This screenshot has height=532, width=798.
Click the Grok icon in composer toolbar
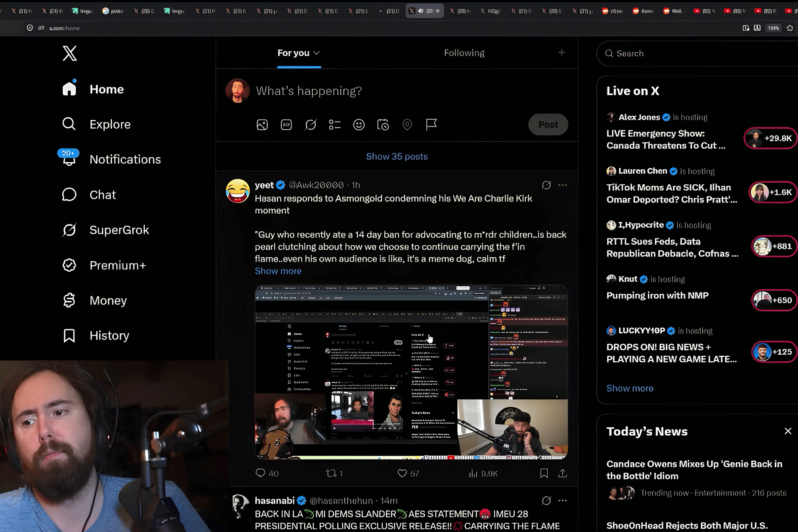[x=310, y=125]
